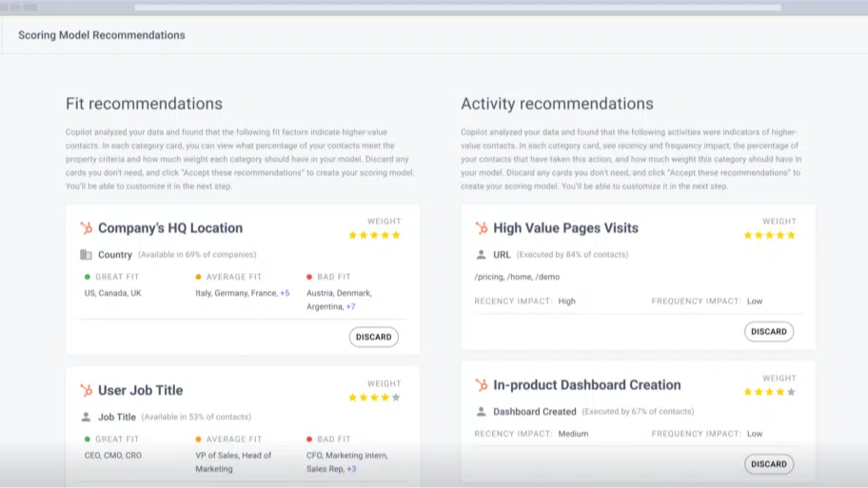This screenshot has height=488, width=868.
Task: Click the red Bad Fit dot under Country
Action: 309,277
